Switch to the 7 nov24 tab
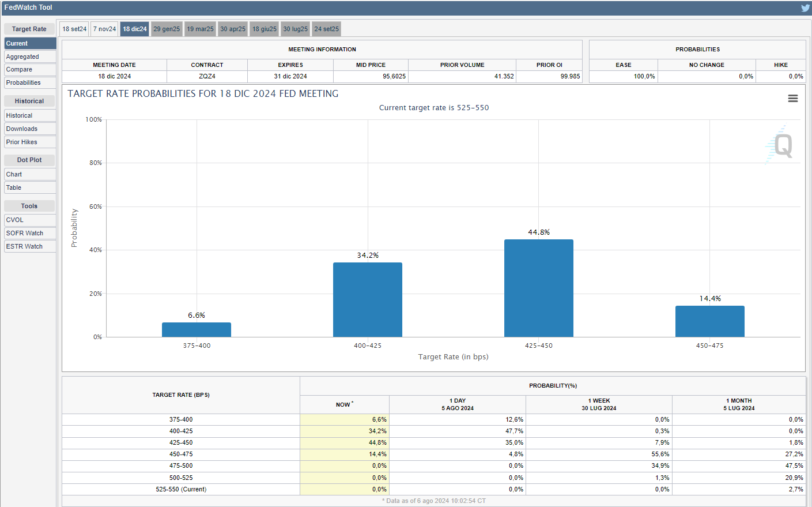The height and width of the screenshot is (507, 812). coord(105,29)
